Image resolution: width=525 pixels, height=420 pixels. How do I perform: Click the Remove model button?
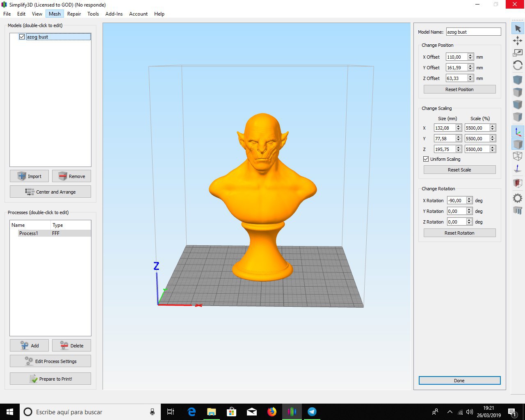[71, 176]
